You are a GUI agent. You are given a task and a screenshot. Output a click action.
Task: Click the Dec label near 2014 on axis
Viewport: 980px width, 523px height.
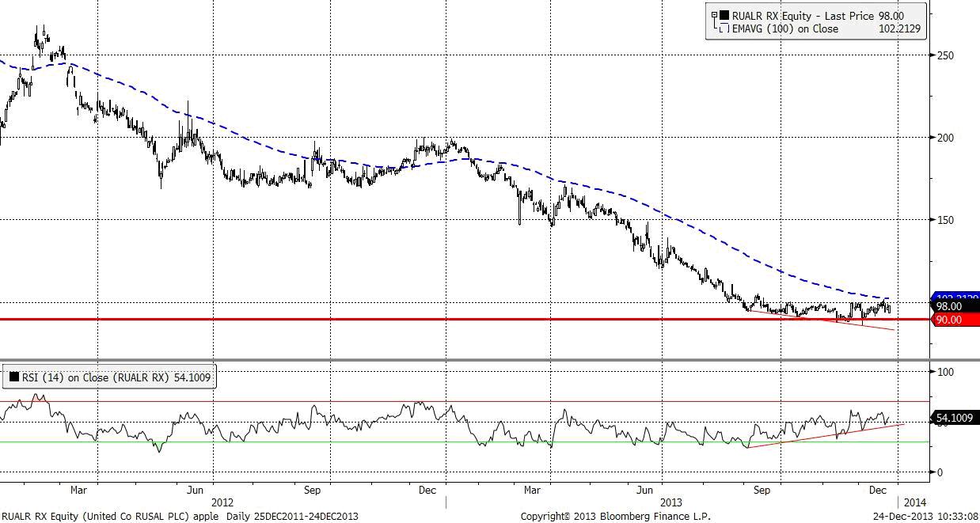878,490
